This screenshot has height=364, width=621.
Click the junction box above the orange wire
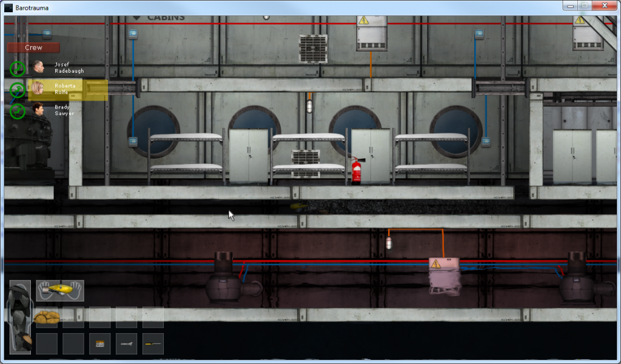pyautogui.click(x=371, y=32)
